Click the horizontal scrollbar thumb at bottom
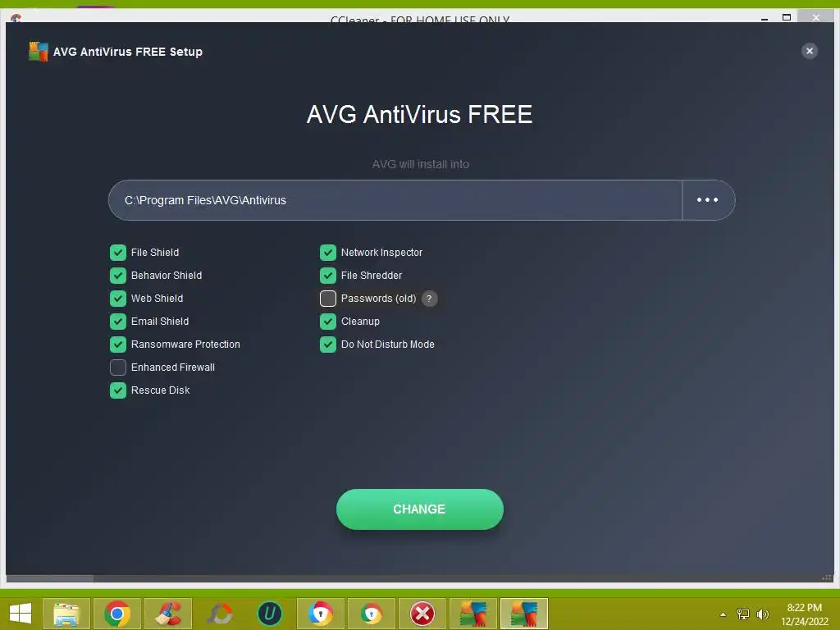 point(50,578)
